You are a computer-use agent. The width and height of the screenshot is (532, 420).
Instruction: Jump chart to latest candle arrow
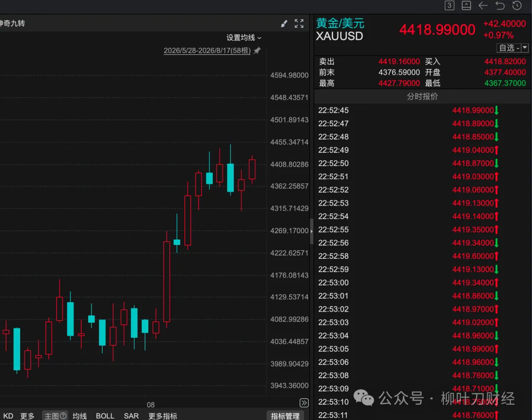point(304,403)
